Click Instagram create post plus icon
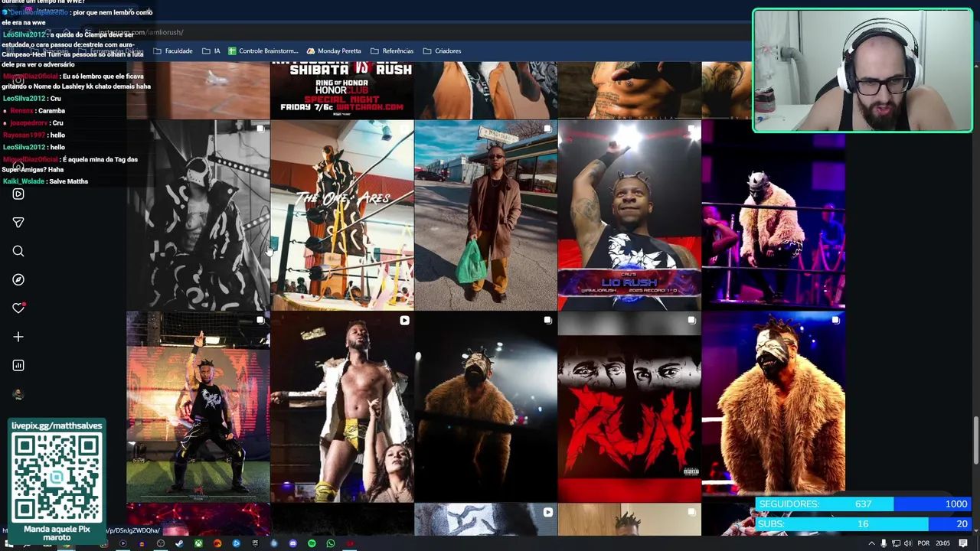This screenshot has width=980, height=551. coord(18,337)
